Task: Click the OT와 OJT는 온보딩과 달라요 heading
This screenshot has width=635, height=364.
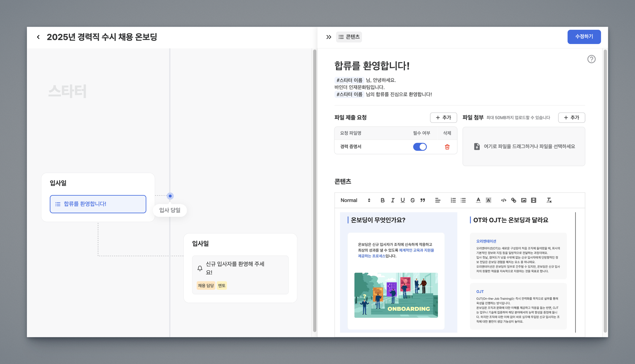Action: click(x=511, y=220)
